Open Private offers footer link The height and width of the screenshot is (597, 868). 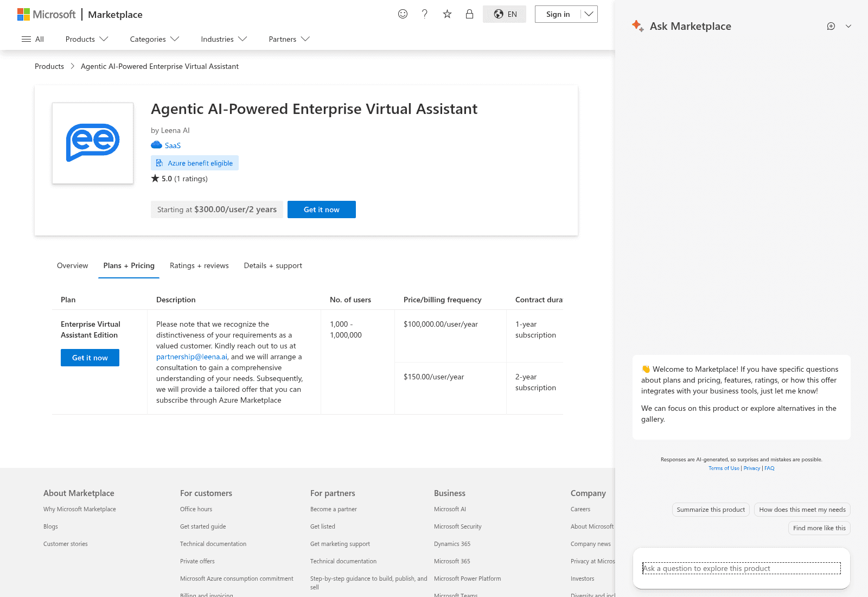[197, 561]
